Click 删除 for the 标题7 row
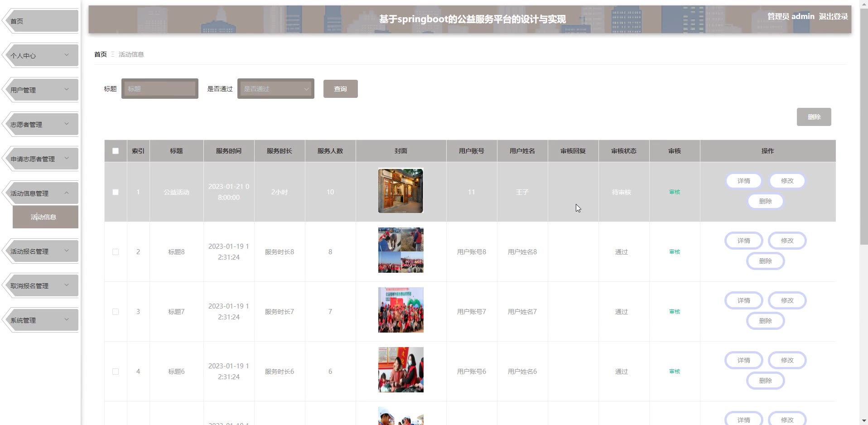Image resolution: width=868 pixels, height=425 pixels. coord(766,321)
